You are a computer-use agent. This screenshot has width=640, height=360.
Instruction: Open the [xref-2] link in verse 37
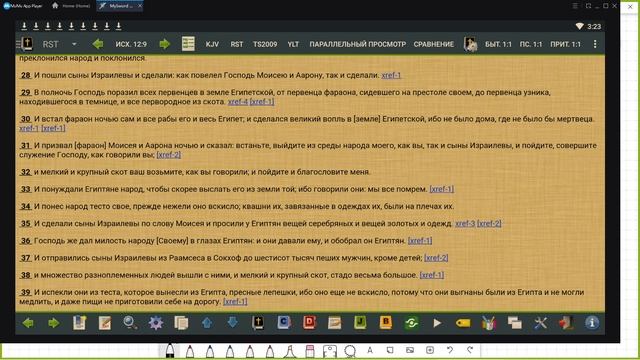[x=436, y=258]
